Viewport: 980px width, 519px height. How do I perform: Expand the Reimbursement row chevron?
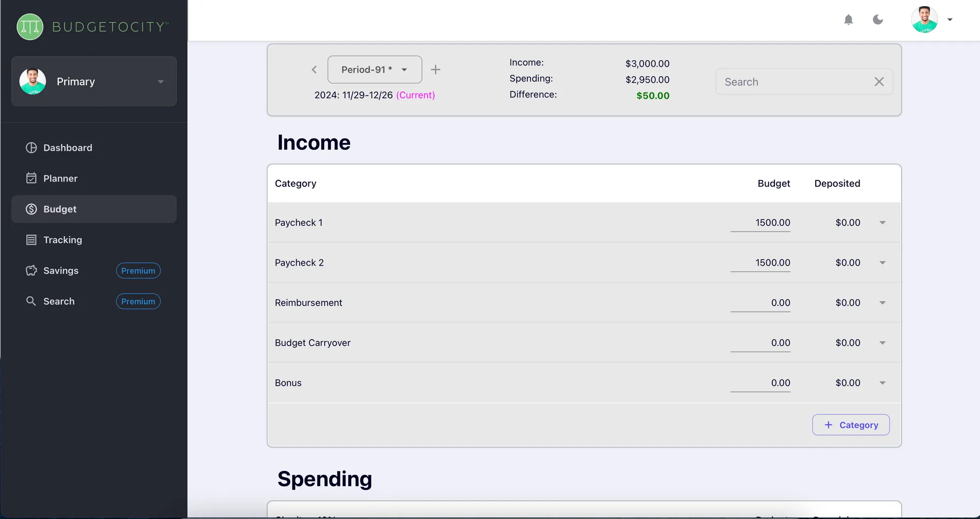[883, 302]
